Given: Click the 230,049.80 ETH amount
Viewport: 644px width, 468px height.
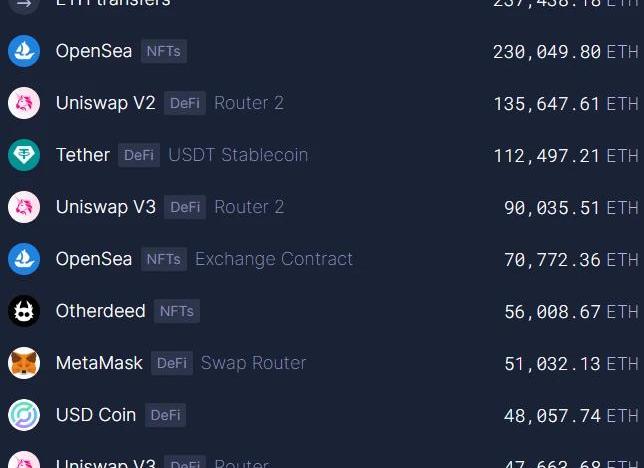Looking at the screenshot, I should click(x=565, y=51).
